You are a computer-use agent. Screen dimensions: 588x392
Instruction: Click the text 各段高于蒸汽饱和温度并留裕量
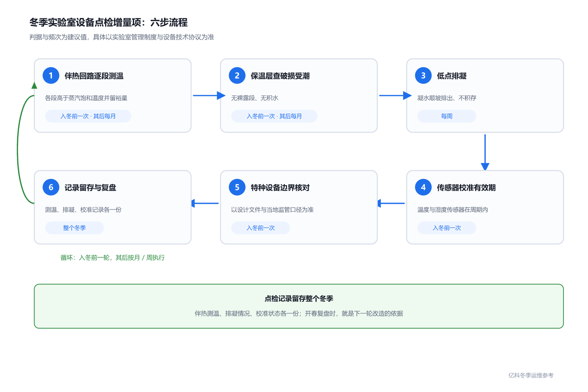click(86, 98)
